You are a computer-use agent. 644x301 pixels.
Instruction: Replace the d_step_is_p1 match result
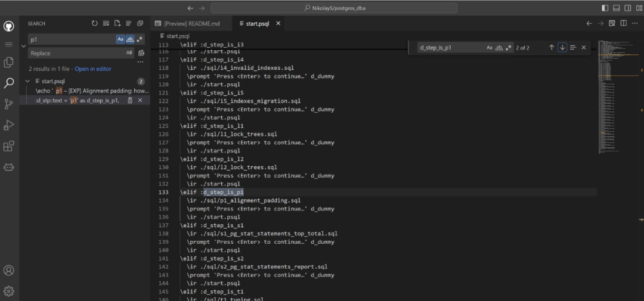pyautogui.click(x=130, y=100)
